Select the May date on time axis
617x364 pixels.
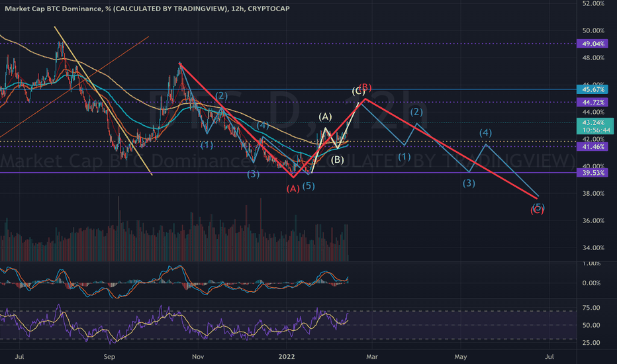[460, 357]
